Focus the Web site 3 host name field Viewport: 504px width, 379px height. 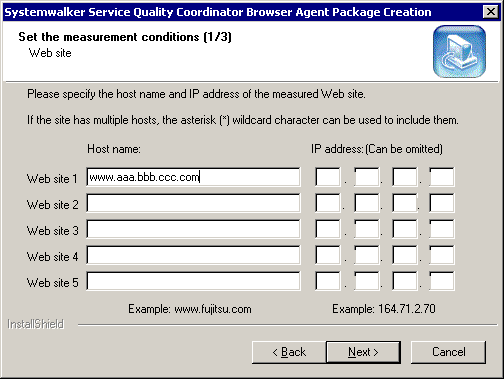(x=193, y=229)
